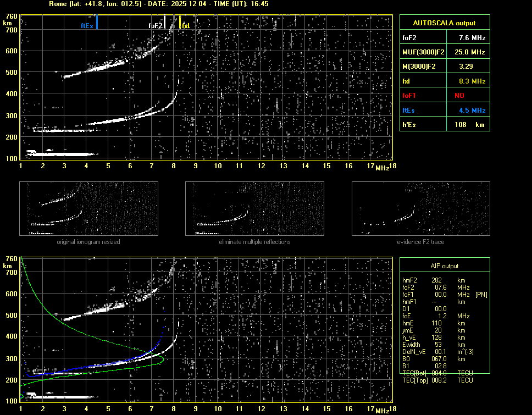Screen dimensions: 532x415
Task: Open the 'evidence F2 trace' thumbnail
Action: coord(420,209)
